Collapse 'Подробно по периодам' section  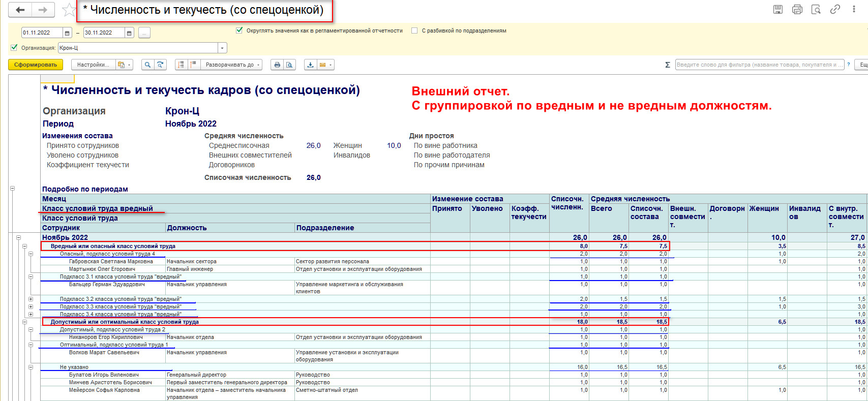[x=13, y=189]
